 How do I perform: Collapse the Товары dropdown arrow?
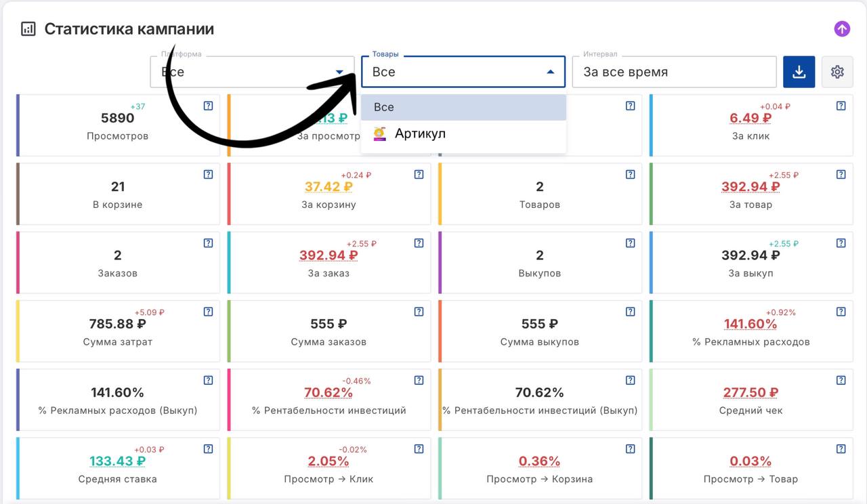(x=551, y=72)
